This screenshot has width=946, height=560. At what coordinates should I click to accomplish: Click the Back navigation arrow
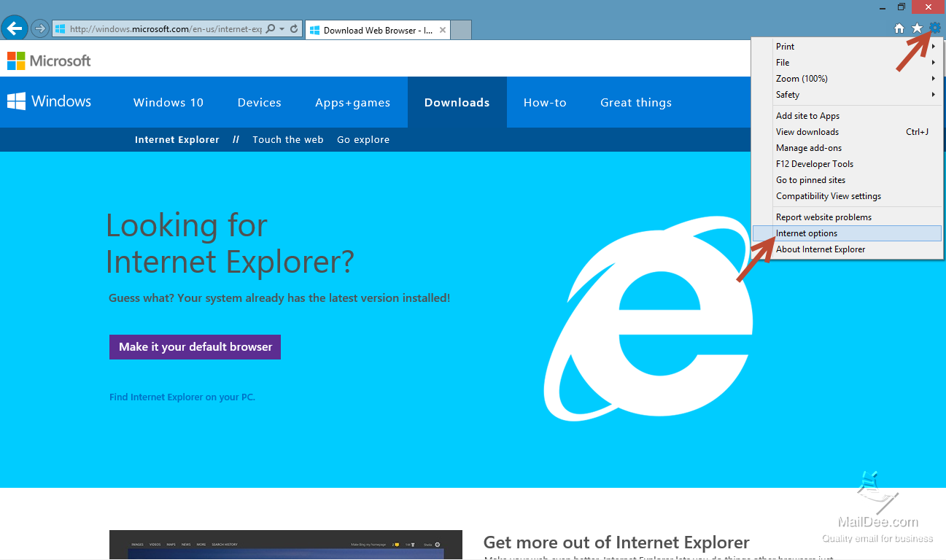point(14,28)
